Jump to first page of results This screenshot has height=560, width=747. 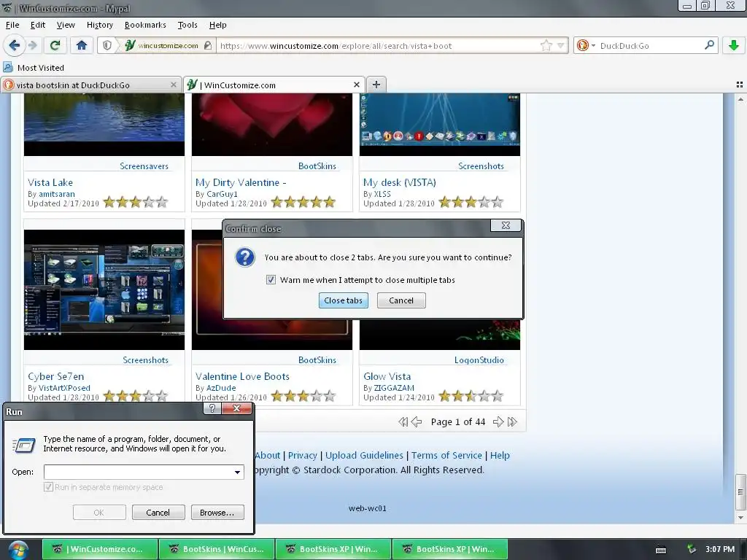pos(403,422)
